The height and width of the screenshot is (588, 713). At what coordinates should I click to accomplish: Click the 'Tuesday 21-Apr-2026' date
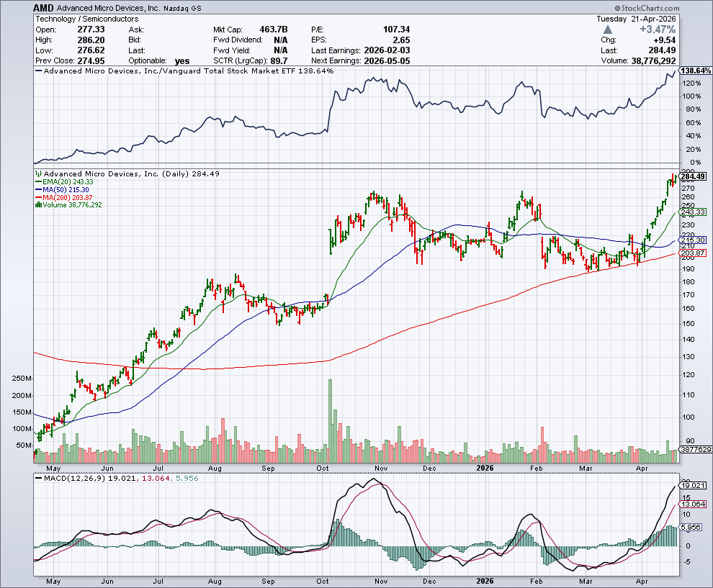[x=636, y=19]
